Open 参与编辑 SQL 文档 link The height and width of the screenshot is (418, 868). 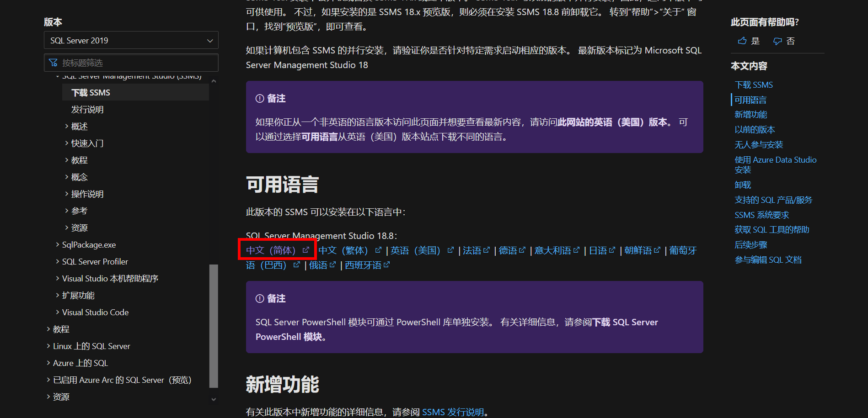[x=768, y=259]
